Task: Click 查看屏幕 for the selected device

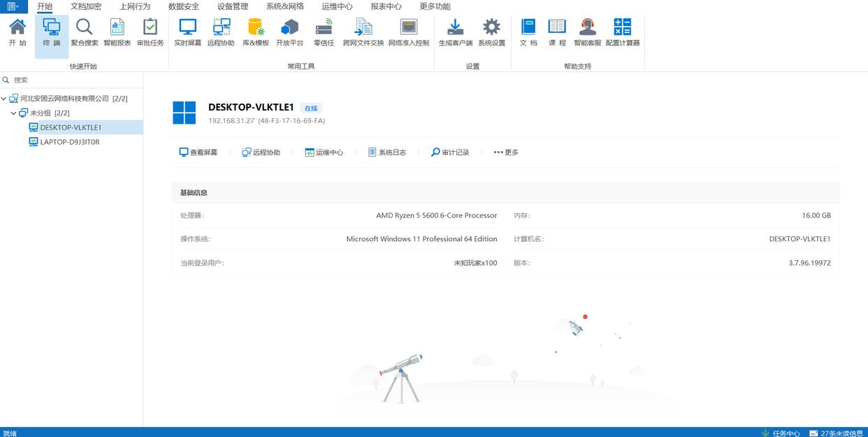Action: 198,152
